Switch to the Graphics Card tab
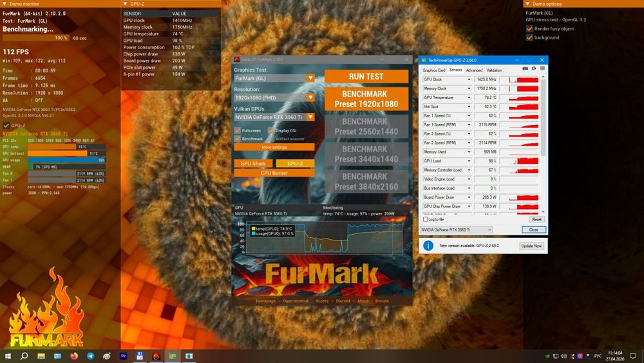 click(433, 70)
